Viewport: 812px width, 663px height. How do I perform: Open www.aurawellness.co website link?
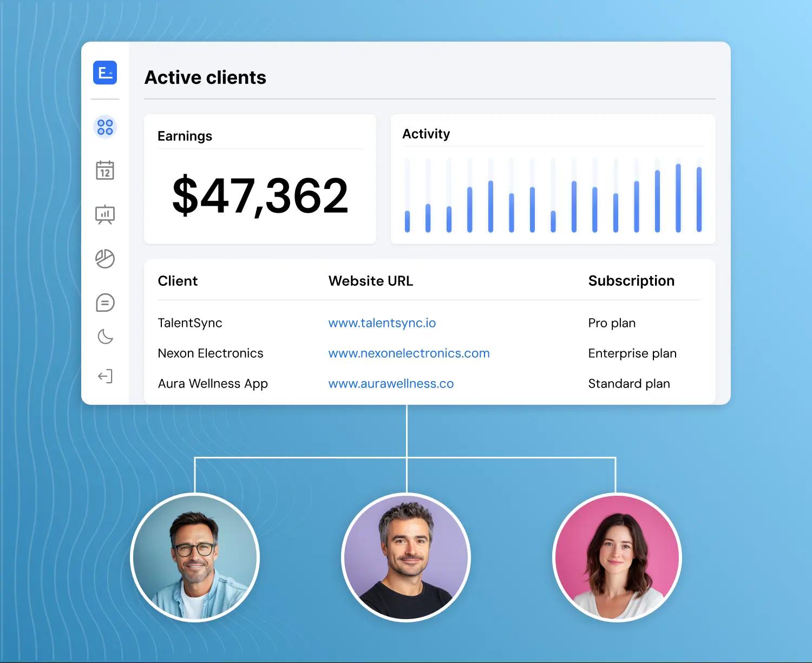pos(391,384)
